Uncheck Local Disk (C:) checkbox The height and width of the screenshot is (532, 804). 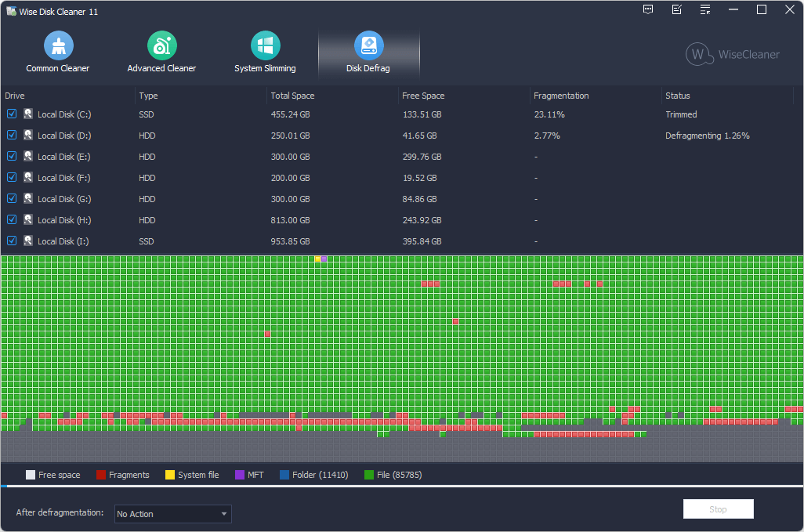(x=12, y=114)
